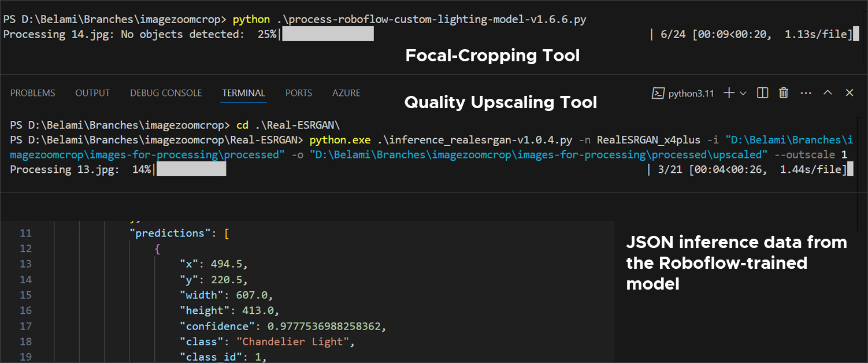Screen dimensions: 868x363
Task: Split the terminal pane
Action: 762,93
